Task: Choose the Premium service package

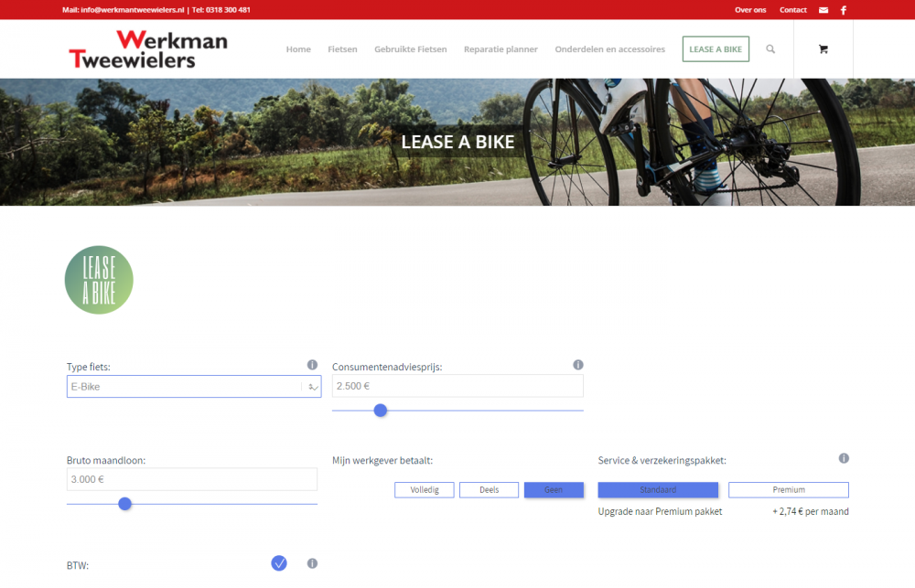Action: click(x=789, y=490)
